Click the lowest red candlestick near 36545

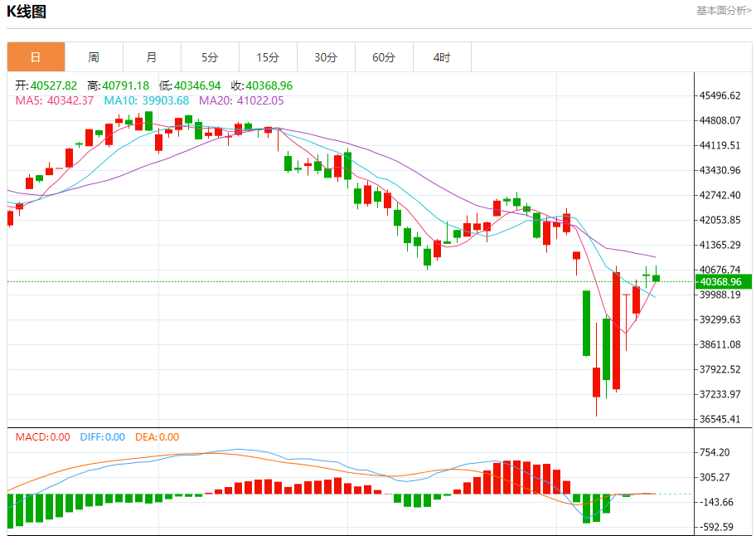(596, 383)
